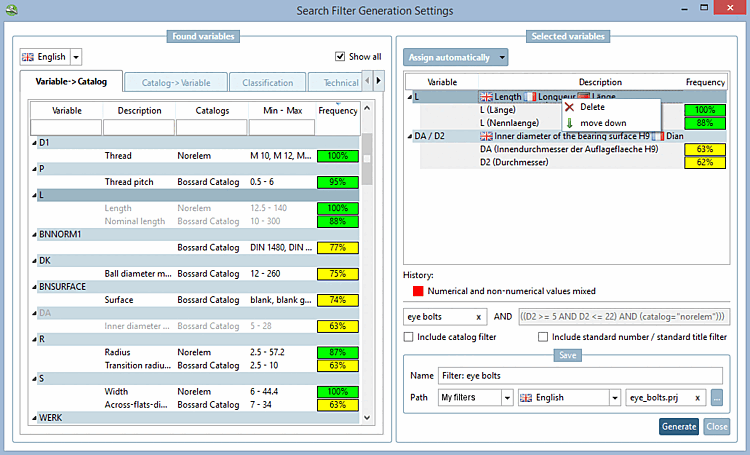Screen dimensions: 750x455
Task: Click the Generate button
Action: (x=679, y=426)
